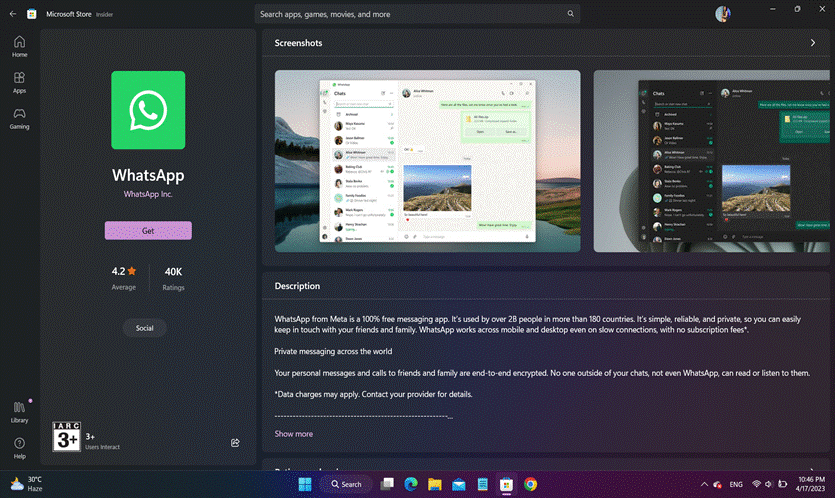Viewport: 835px width, 498px height.
Task: Click the security tray icon with red mark
Action: (717, 484)
